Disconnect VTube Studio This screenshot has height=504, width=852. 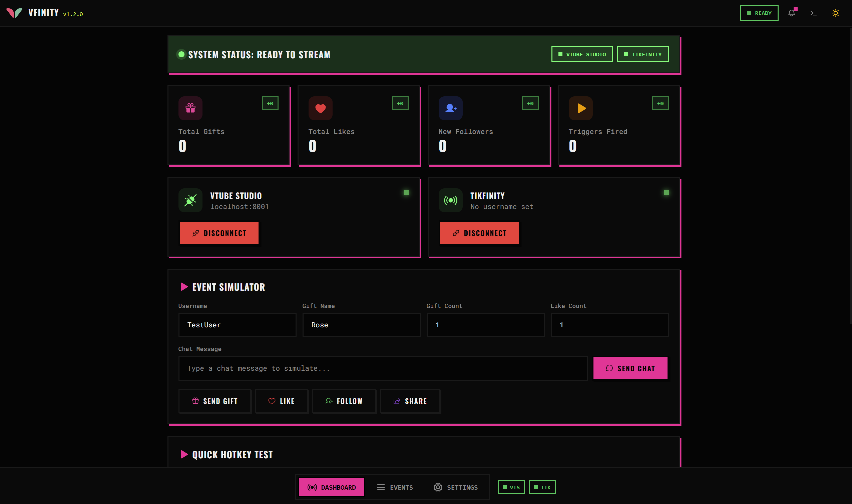pos(219,233)
